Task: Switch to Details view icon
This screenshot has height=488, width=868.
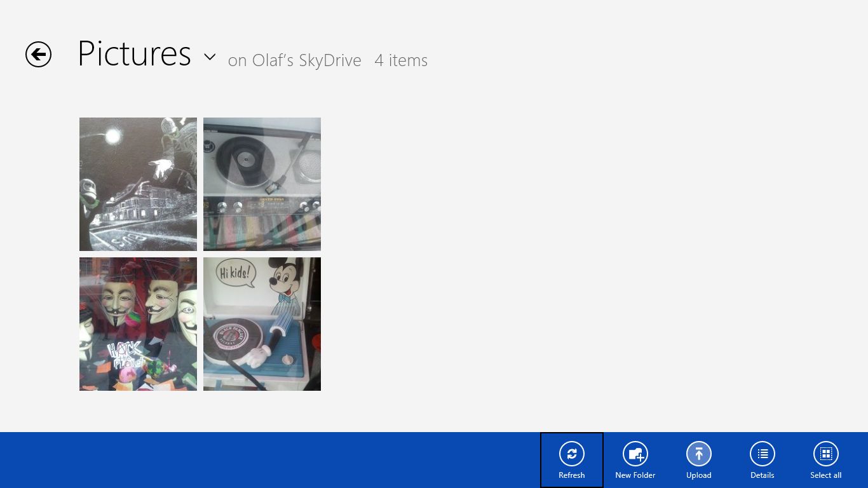Action: (x=763, y=454)
